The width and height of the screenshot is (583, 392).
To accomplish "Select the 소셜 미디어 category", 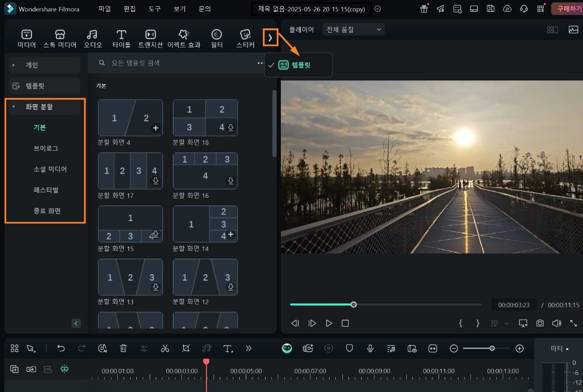I will click(50, 169).
